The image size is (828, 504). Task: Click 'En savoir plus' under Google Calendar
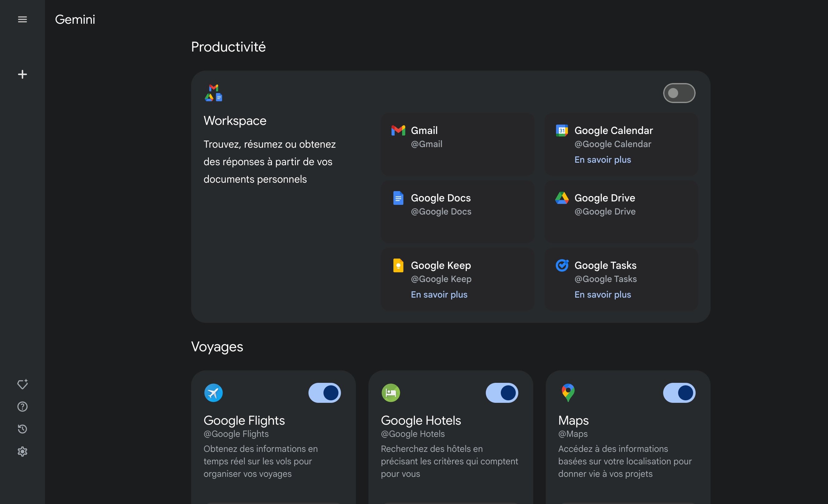coord(602,160)
